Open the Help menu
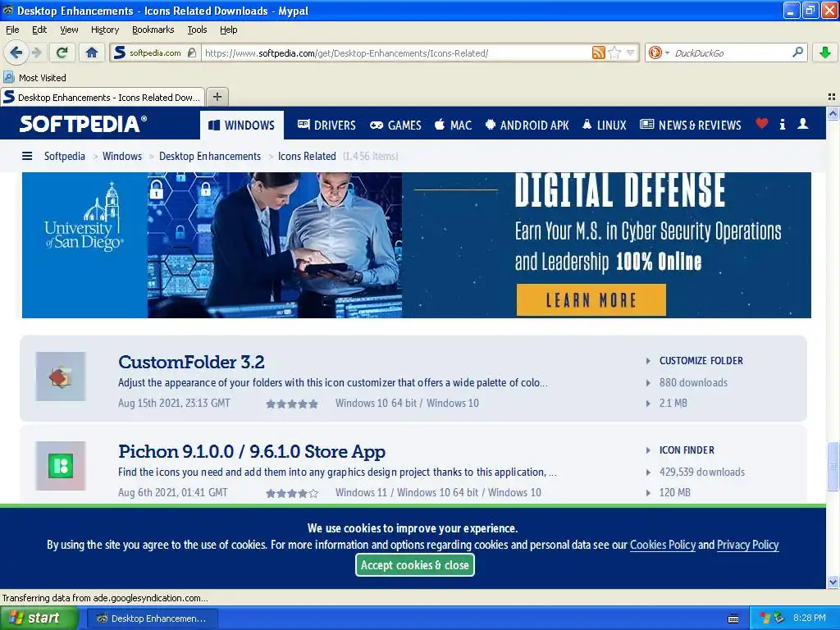Screen dimensions: 840x630 click(x=228, y=30)
